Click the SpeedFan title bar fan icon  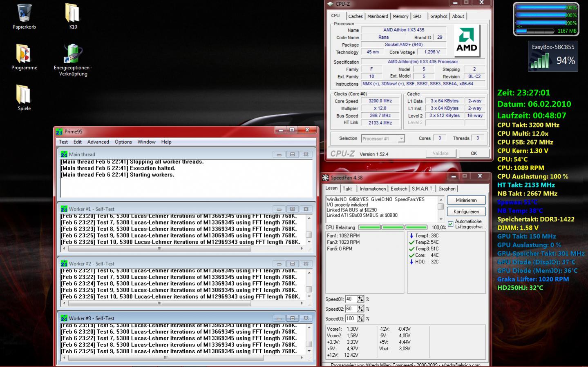326,178
